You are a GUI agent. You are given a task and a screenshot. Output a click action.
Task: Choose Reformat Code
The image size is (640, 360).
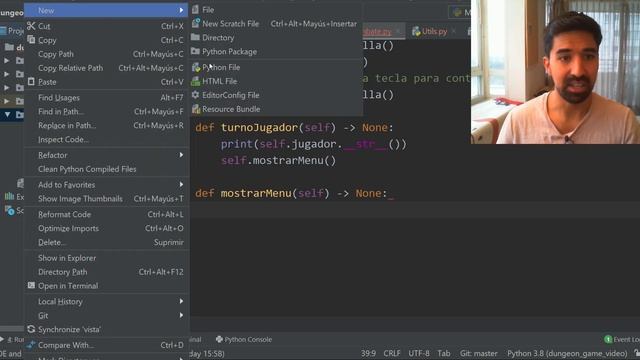click(x=106, y=215)
